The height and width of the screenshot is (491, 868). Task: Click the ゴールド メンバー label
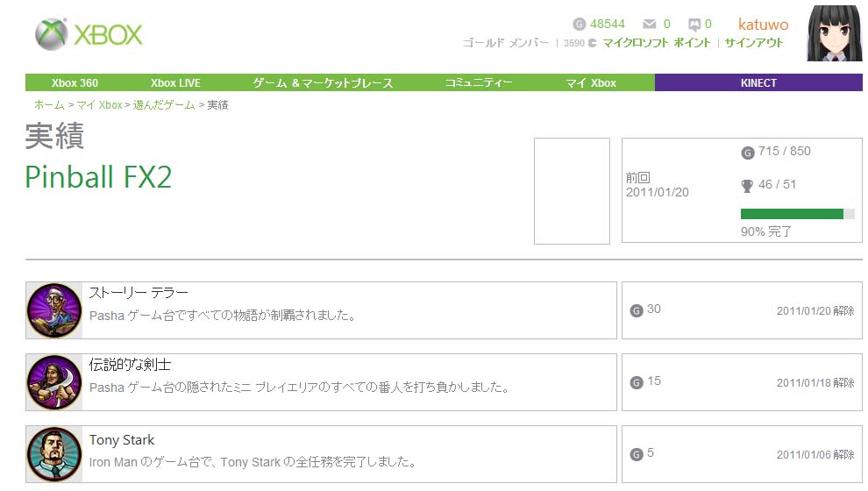click(x=506, y=43)
